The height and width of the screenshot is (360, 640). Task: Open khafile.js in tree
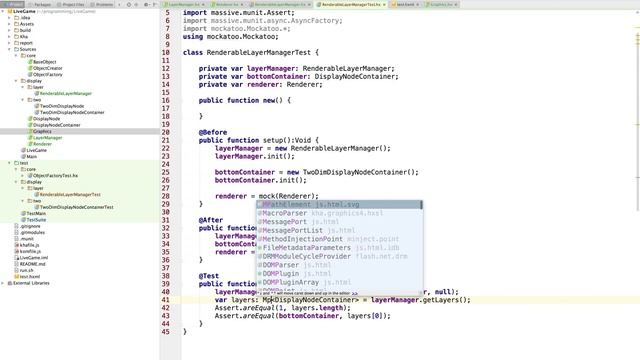[x=27, y=245]
